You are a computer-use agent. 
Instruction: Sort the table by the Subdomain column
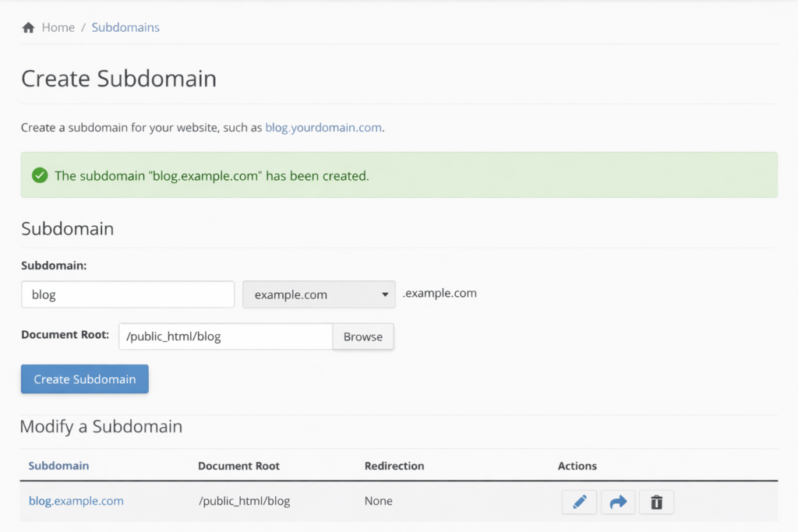[x=58, y=466]
